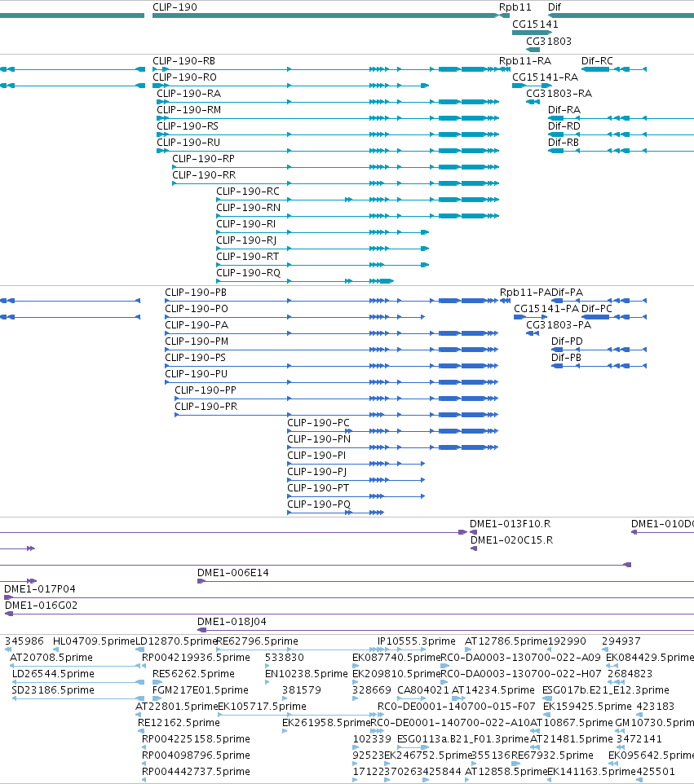This screenshot has width=694, height=784.
Task: Select the Rpb11 gene label
Action: 515,7
